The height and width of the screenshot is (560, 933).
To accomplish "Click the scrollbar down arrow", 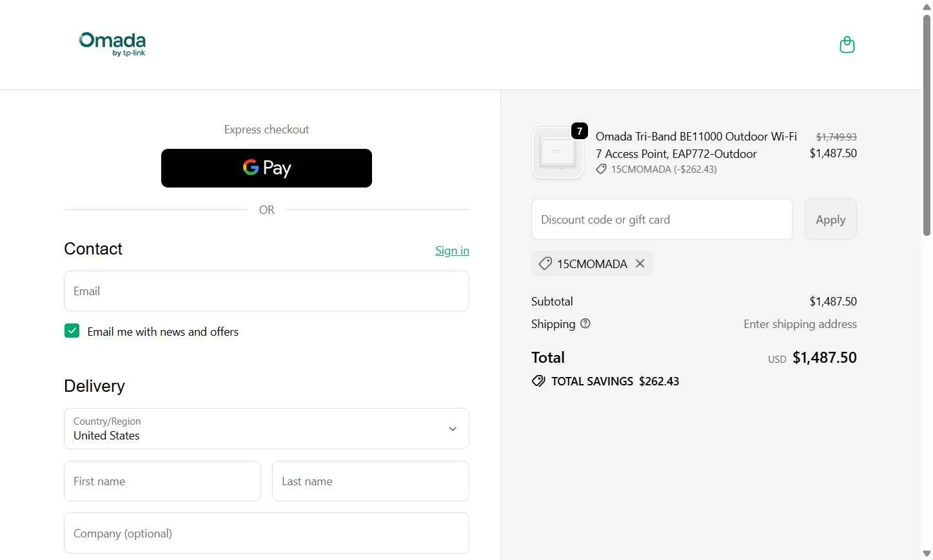I will click(927, 554).
